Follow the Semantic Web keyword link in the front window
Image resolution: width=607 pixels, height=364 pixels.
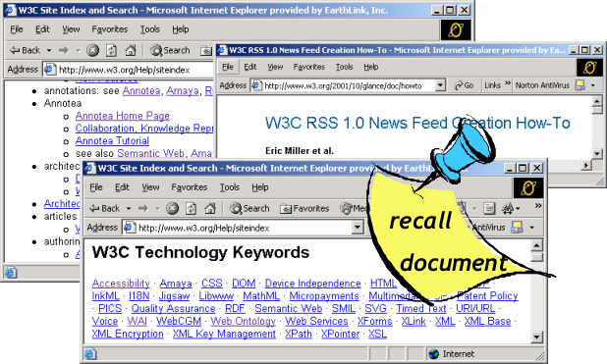pos(289,309)
